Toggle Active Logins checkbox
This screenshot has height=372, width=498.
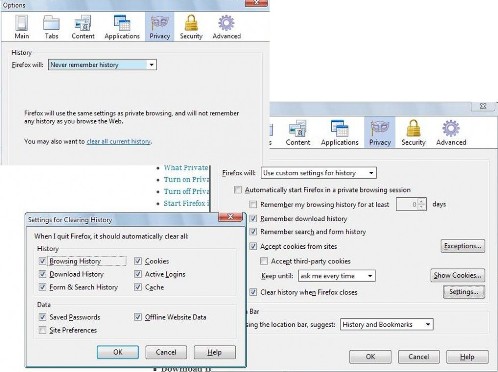(138, 274)
